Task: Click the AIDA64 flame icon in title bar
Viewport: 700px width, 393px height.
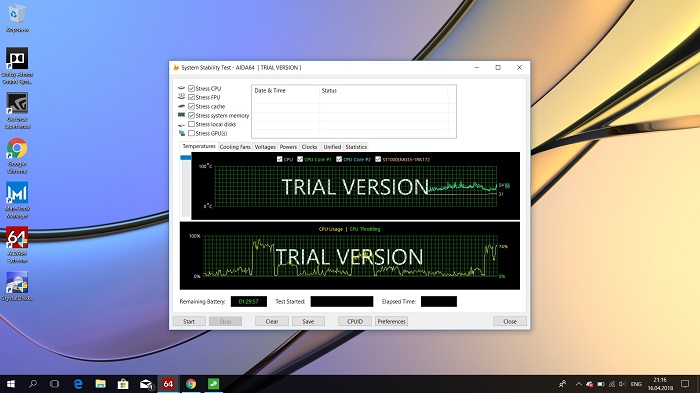Action: point(176,67)
